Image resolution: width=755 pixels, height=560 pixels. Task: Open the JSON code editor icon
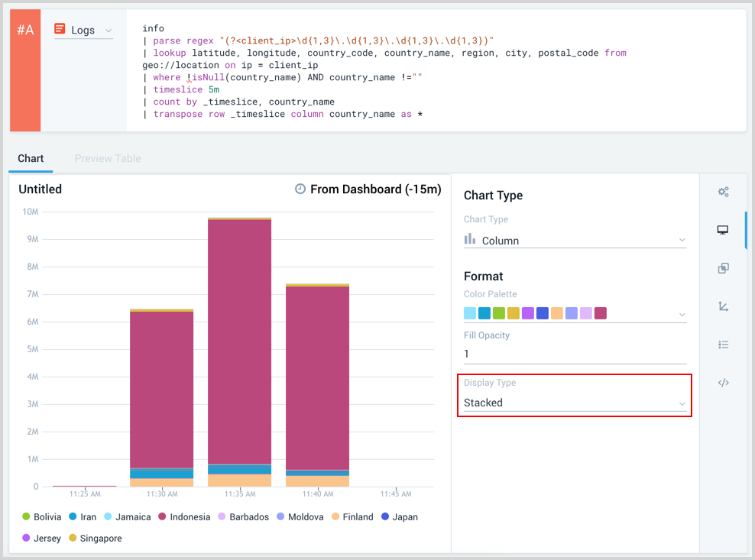click(x=723, y=383)
